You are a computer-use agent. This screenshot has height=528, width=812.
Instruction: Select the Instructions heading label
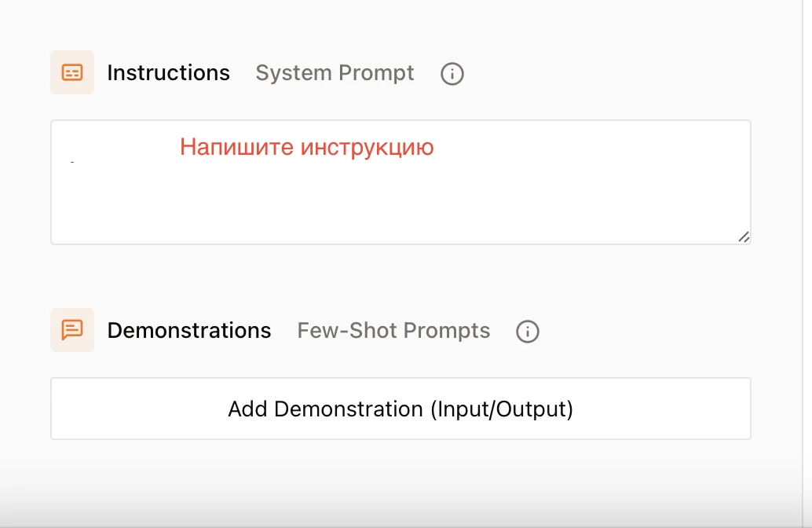pos(168,73)
